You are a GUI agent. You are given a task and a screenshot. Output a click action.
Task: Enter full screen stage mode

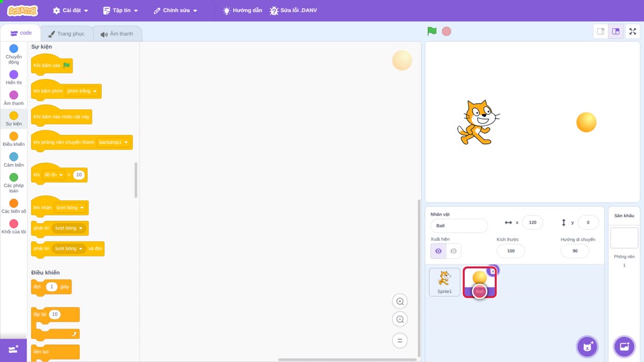(x=632, y=31)
